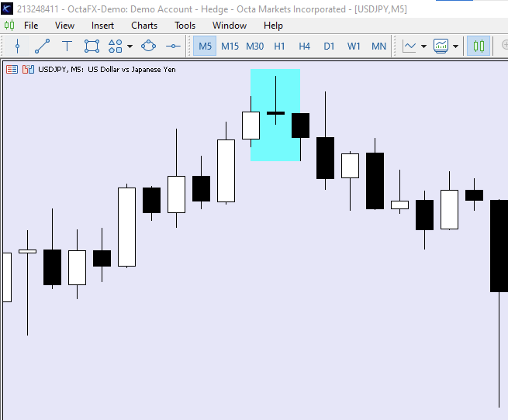The height and width of the screenshot is (420, 508).
Task: Click the doji candle inside cyan highlight
Action: click(x=275, y=113)
